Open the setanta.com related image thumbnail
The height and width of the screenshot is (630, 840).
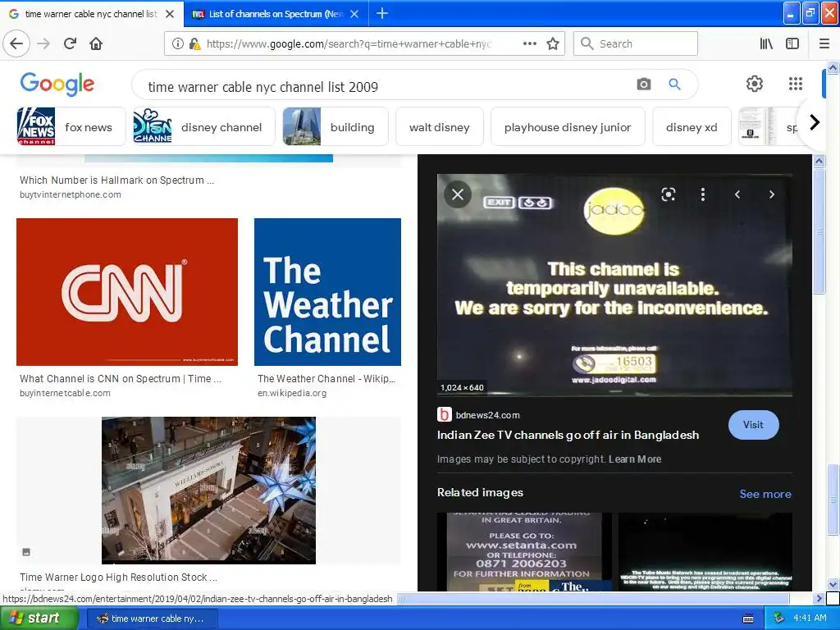click(x=524, y=552)
